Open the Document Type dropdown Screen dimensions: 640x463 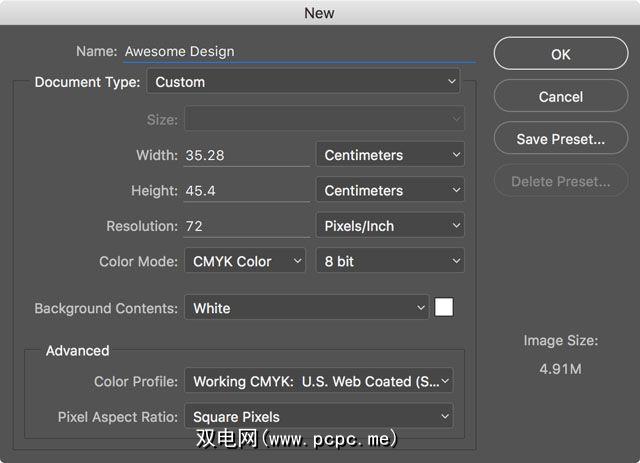[303, 82]
